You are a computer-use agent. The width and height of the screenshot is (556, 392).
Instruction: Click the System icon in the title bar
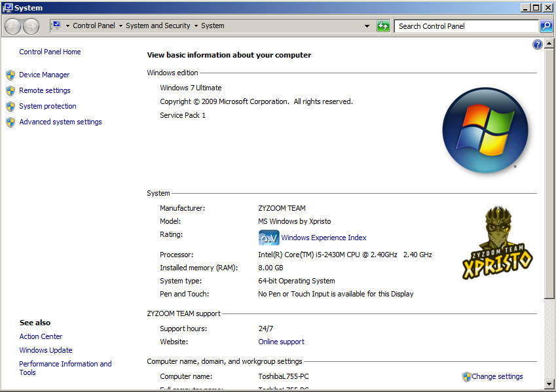coord(8,8)
